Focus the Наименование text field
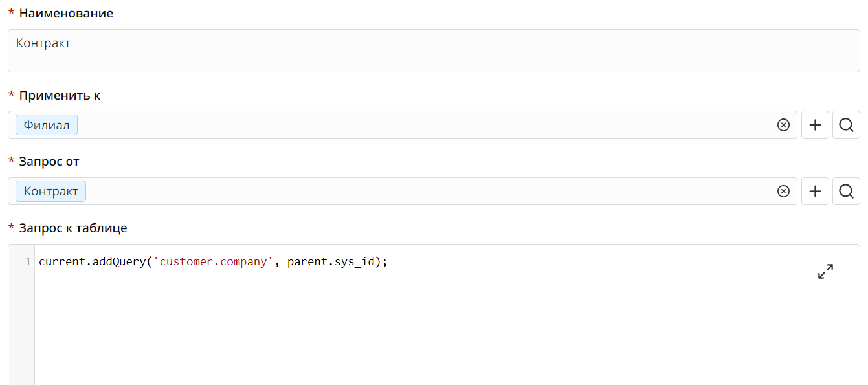 click(x=434, y=50)
